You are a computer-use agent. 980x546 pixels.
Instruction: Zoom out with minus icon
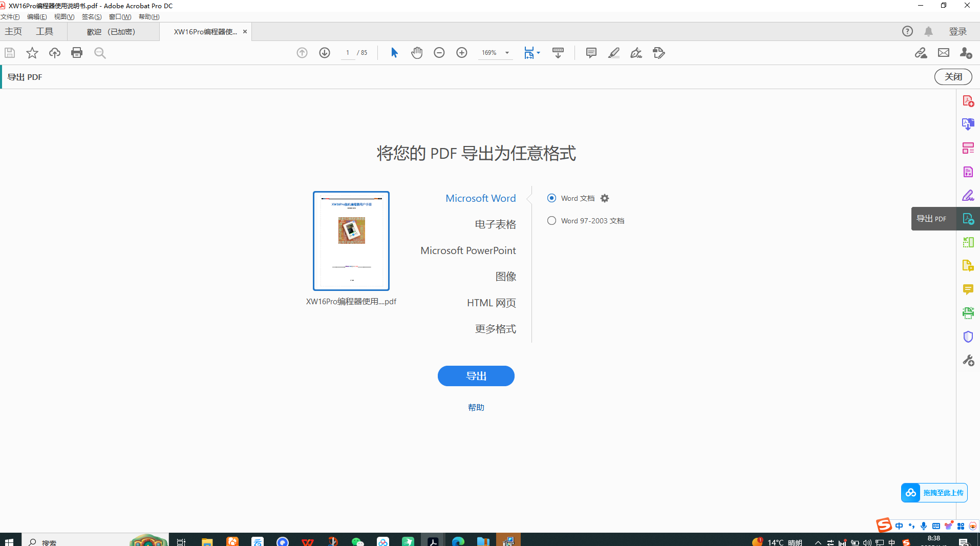pos(439,53)
